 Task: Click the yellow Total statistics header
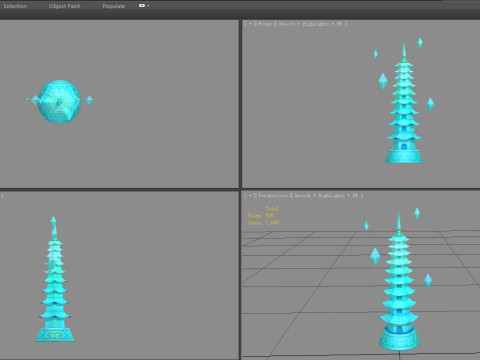point(272,209)
